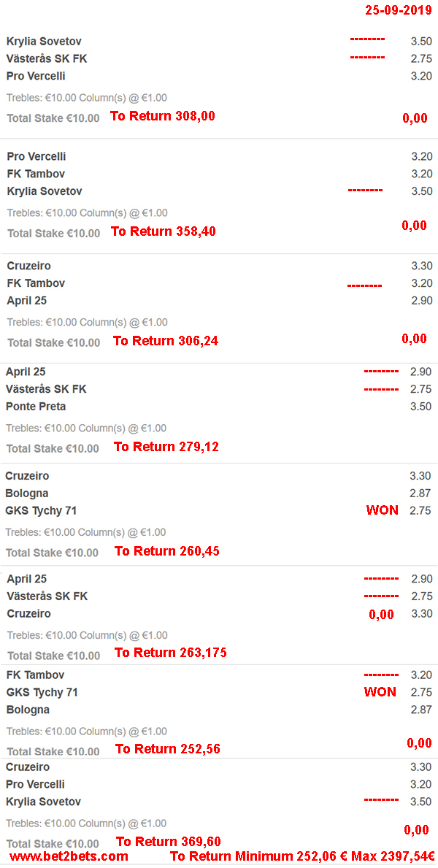Select the To Return 308,00 text
The width and height of the screenshot is (438, 868).
coord(163,116)
